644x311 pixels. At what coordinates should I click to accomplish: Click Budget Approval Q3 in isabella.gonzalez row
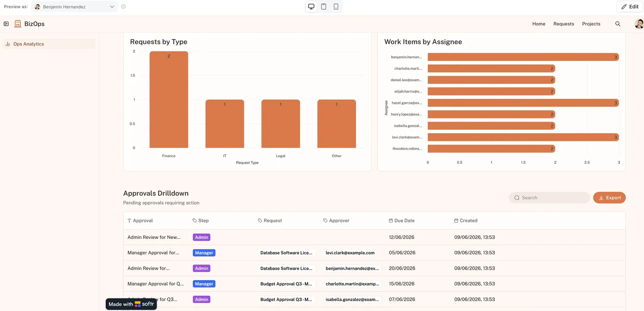[x=286, y=299]
